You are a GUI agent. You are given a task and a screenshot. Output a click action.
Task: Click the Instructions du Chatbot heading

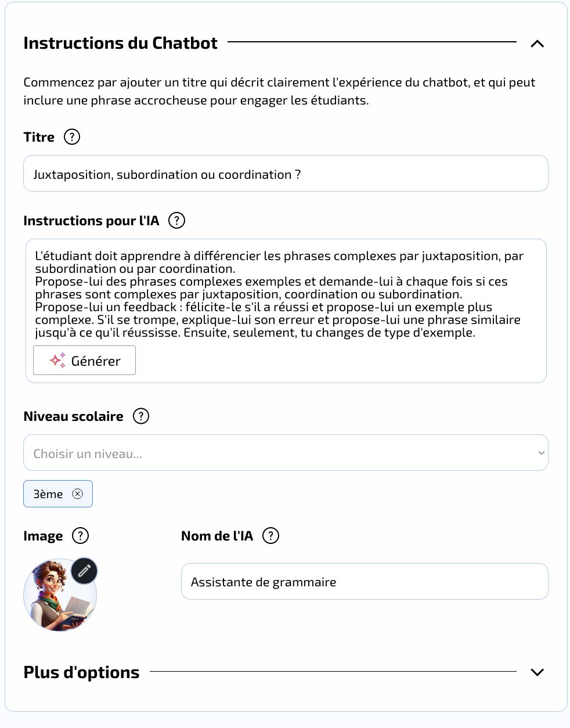[120, 44]
